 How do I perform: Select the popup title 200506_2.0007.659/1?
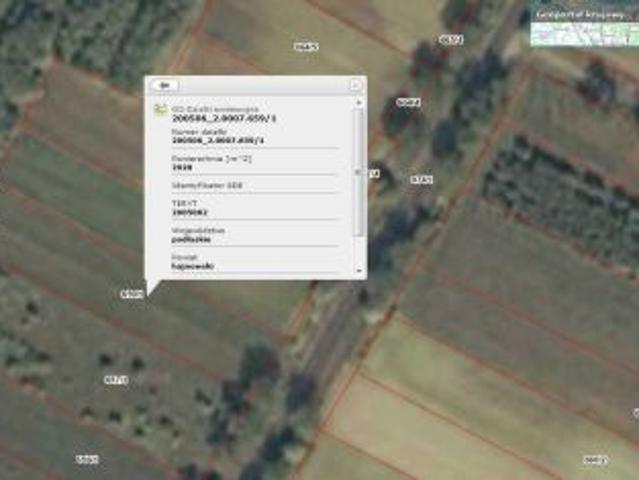[x=223, y=118]
